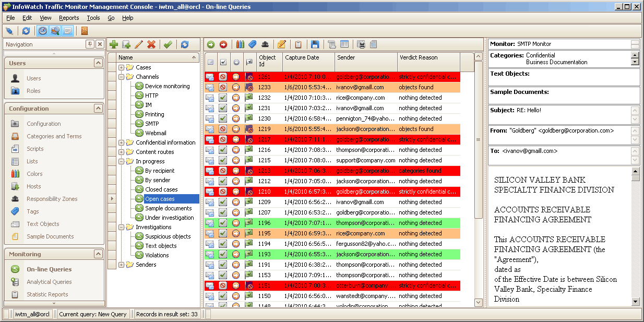Click the blue floppy disk save icon
Viewport: 644px width, 322px height.
point(315,45)
